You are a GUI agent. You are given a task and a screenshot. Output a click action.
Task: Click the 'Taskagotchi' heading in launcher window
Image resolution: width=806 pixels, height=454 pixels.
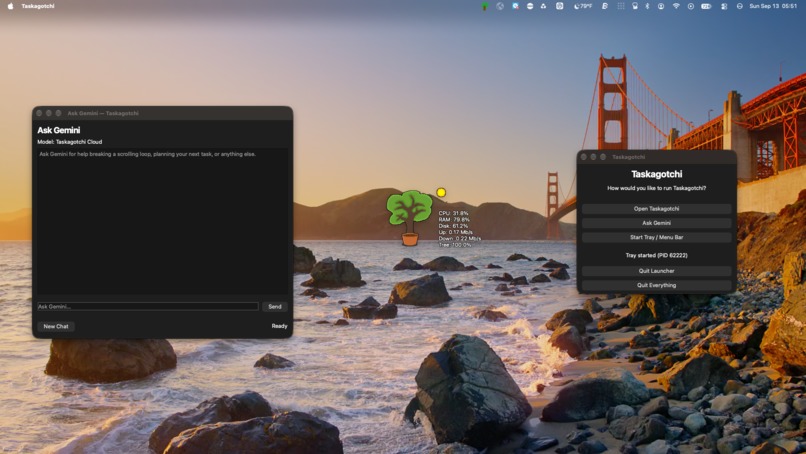pos(656,174)
